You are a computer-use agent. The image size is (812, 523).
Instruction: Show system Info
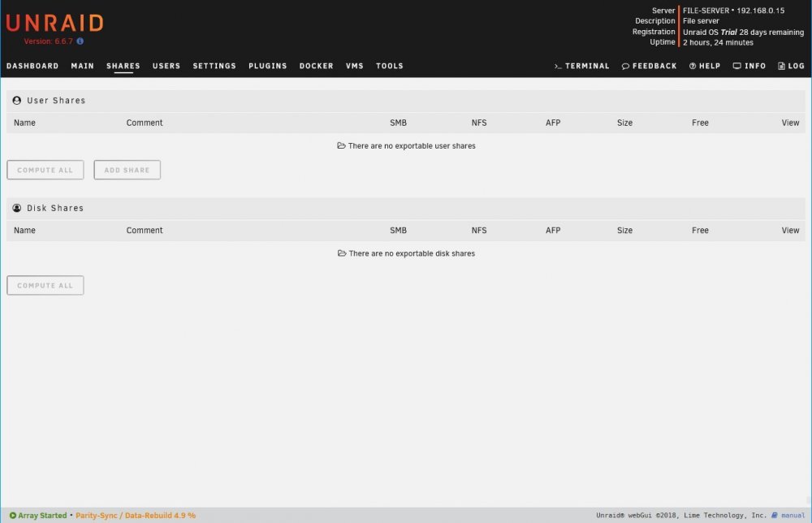coord(749,66)
